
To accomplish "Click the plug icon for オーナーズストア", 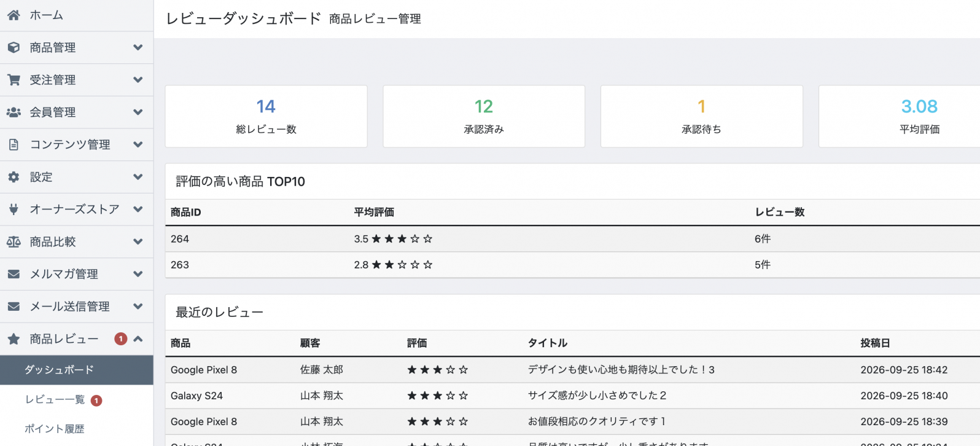I will 14,209.
